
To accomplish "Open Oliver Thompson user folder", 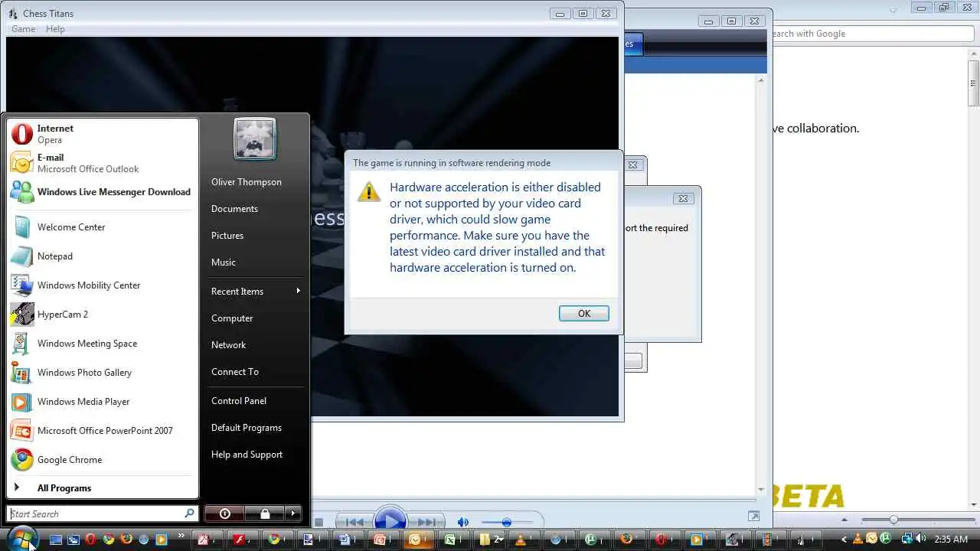I will point(247,182).
